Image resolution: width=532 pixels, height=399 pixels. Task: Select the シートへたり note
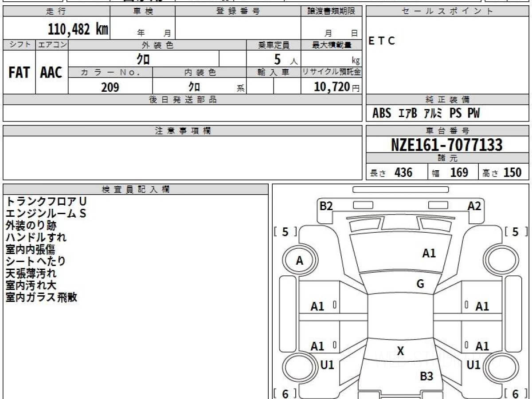(35, 262)
